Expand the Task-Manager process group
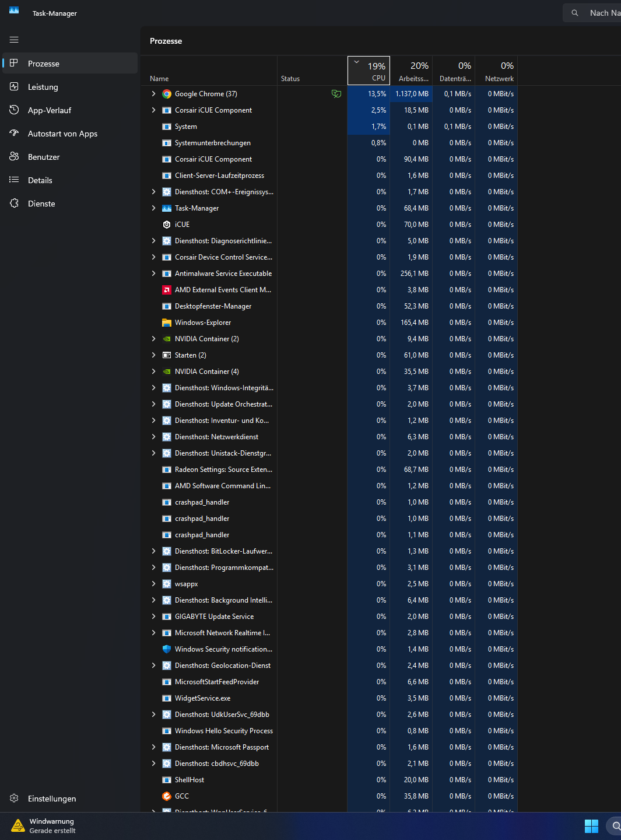 coord(153,208)
